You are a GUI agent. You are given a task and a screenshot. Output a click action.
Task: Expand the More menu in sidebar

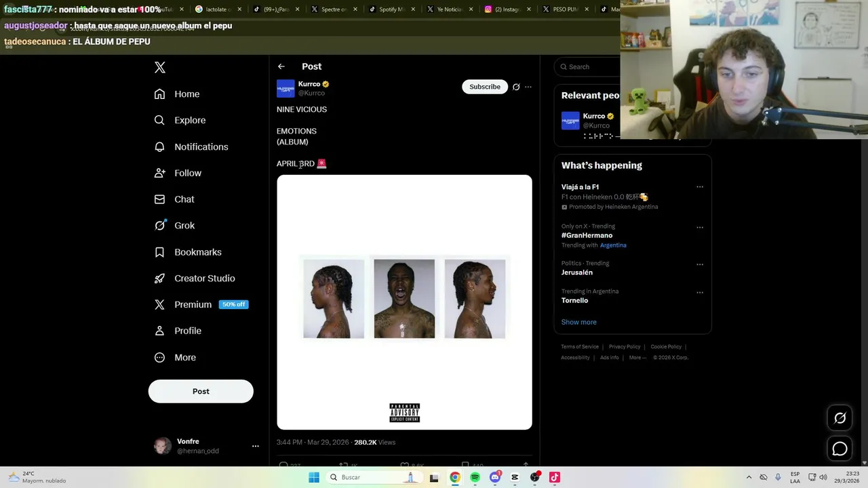click(x=175, y=357)
